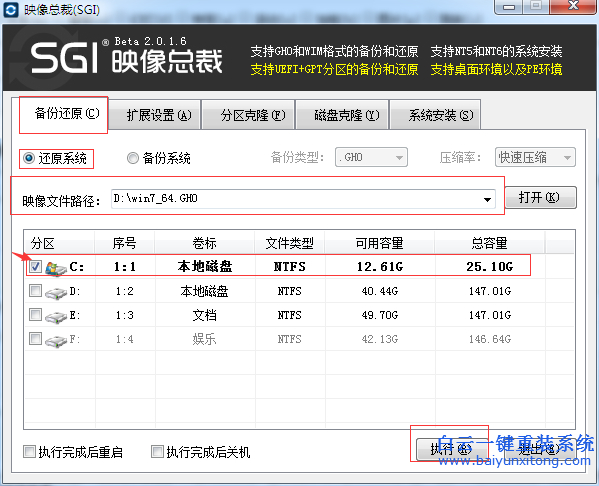Open the 压缩率 快速压缩 dropdown

pyautogui.click(x=535, y=157)
